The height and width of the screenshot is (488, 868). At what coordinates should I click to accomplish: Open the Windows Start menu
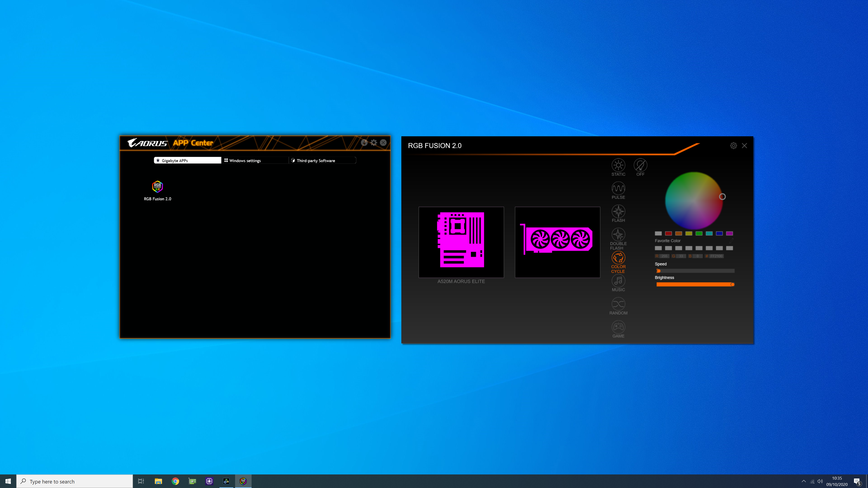click(x=8, y=481)
